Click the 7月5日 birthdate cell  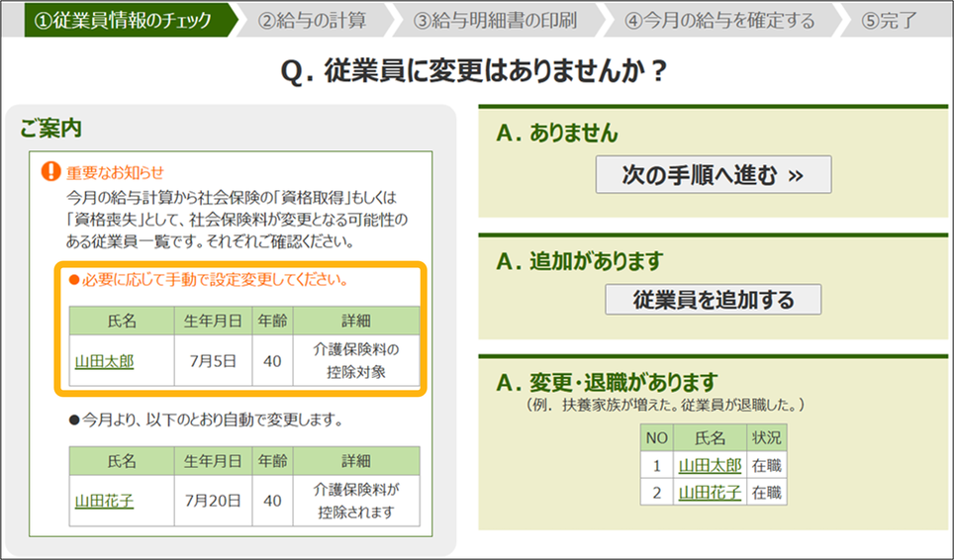(x=212, y=361)
